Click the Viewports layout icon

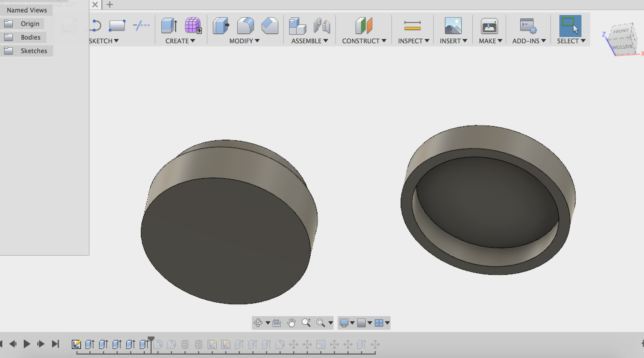(379, 323)
